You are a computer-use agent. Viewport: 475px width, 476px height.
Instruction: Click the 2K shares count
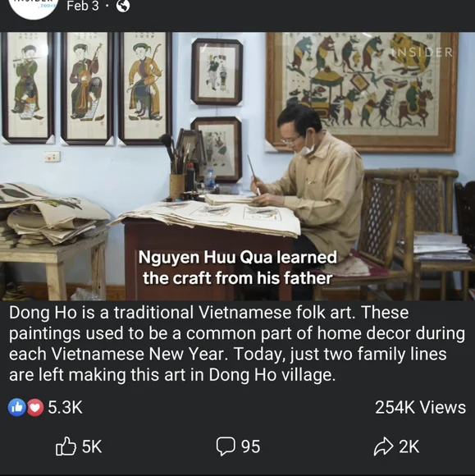point(409,446)
